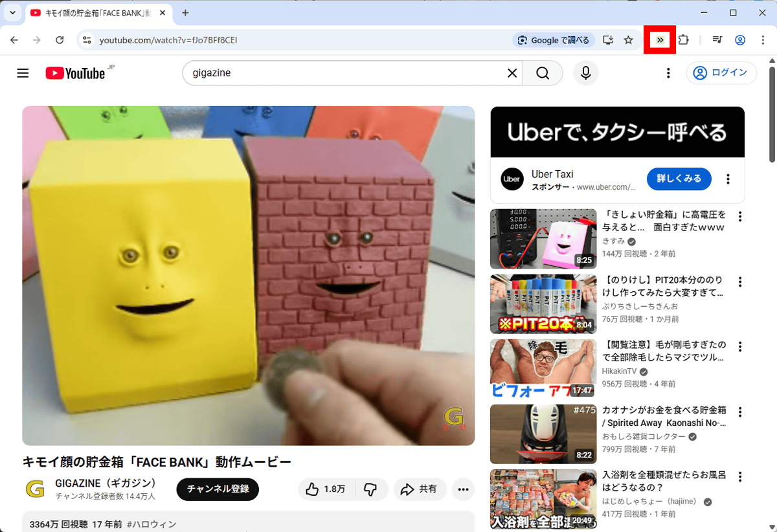
Task: Open options menu for のりけし video
Action: coord(740,282)
